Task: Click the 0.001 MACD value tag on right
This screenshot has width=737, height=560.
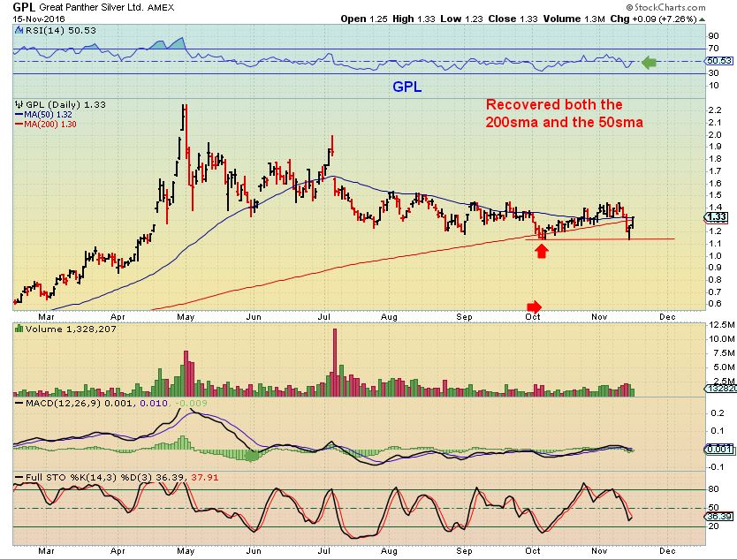Action: tap(719, 449)
